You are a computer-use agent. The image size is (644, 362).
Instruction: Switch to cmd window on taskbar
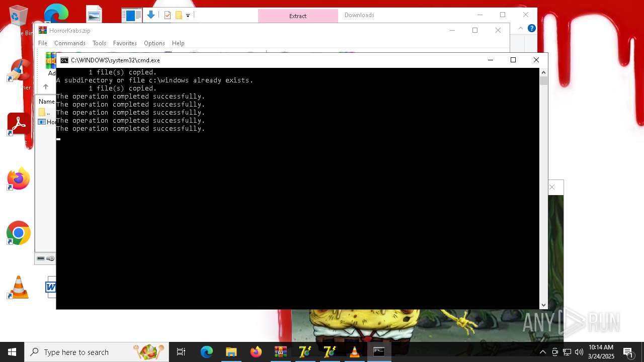[379, 352]
